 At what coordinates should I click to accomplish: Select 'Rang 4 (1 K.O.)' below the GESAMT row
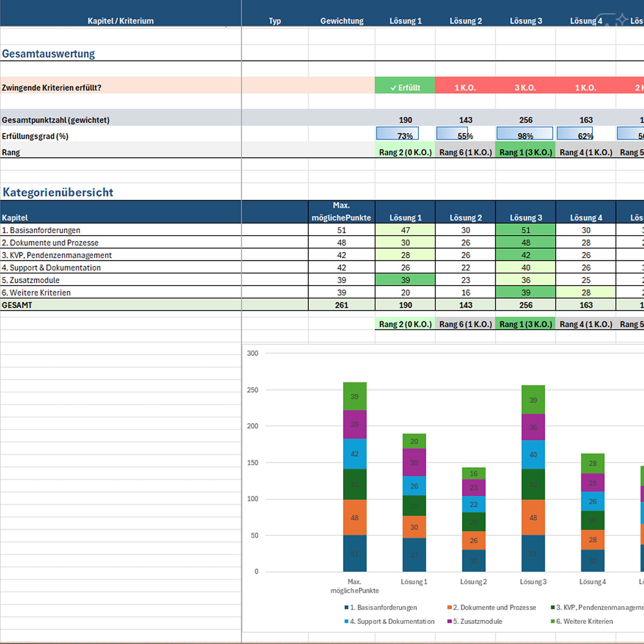point(586,324)
